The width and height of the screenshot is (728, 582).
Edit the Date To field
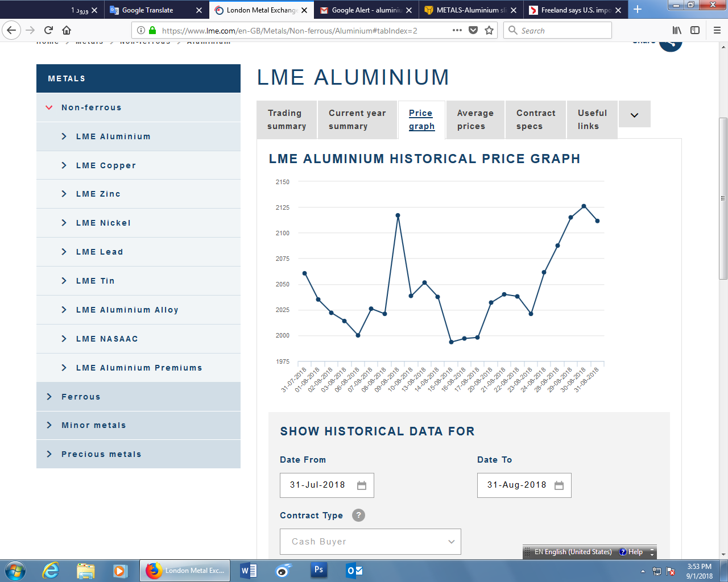(x=524, y=485)
